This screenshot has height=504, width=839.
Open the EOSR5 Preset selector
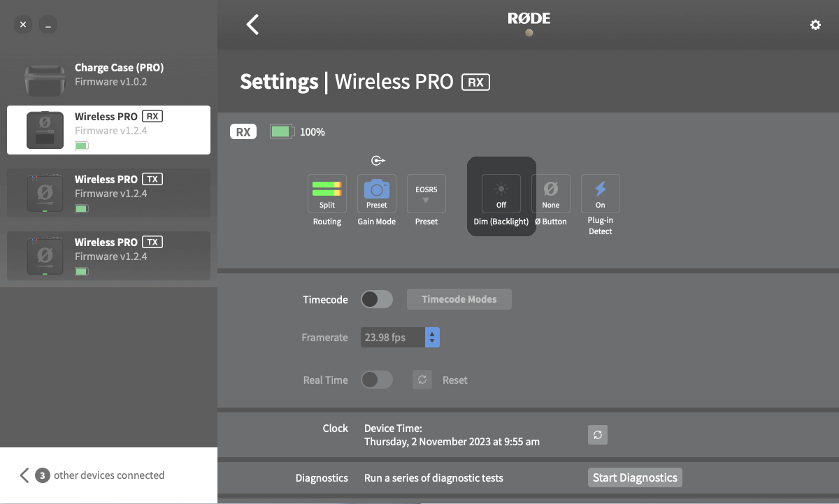click(426, 194)
